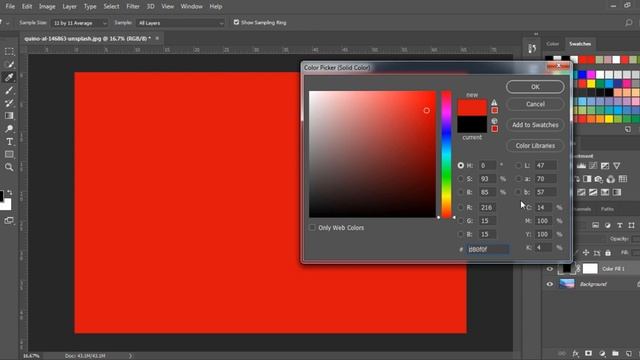The width and height of the screenshot is (640, 360).
Task: Select the G green radio button
Action: click(x=461, y=221)
